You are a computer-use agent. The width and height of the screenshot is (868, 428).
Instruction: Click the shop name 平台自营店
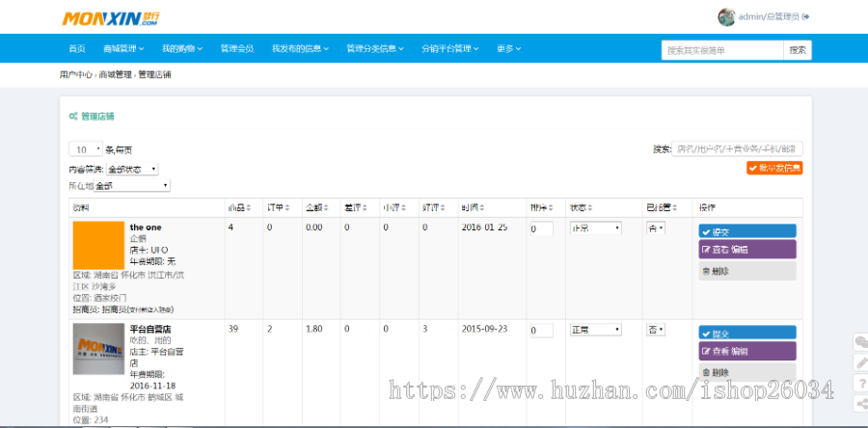[150, 329]
